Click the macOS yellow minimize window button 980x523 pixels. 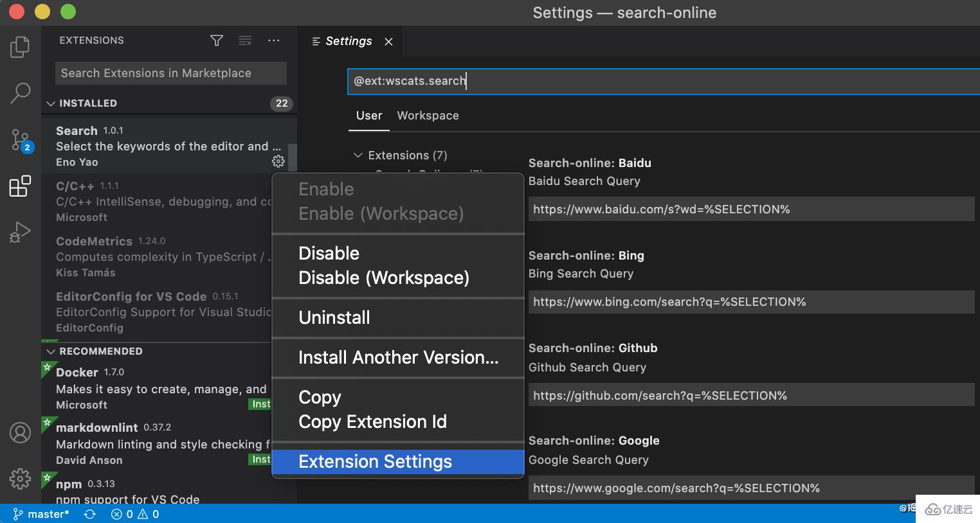(42, 12)
